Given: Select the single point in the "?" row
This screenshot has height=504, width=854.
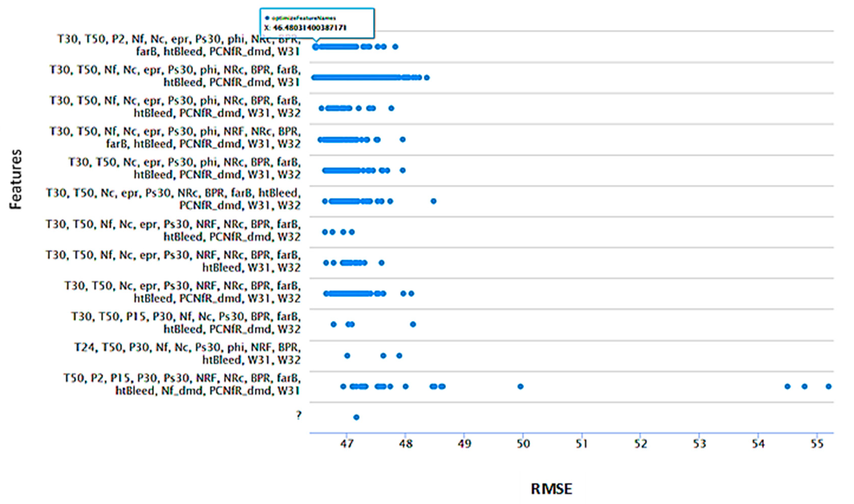Looking at the screenshot, I should [x=356, y=417].
